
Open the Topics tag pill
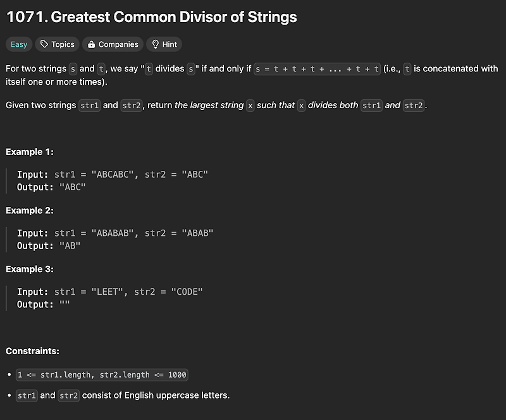tap(57, 44)
